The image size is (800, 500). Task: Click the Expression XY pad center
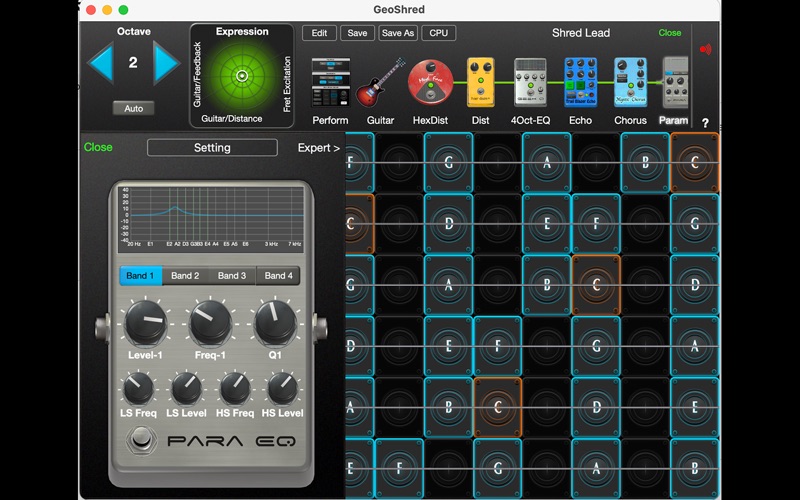click(x=242, y=77)
